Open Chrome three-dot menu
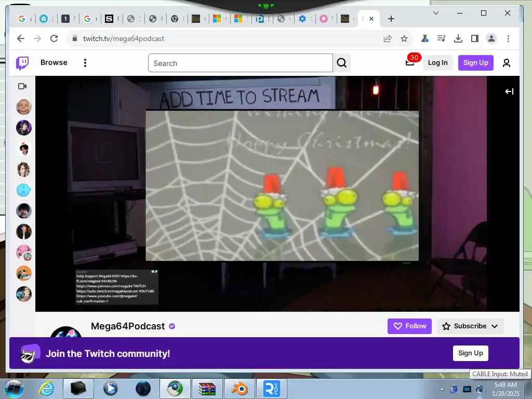This screenshot has height=399, width=532. click(x=508, y=38)
